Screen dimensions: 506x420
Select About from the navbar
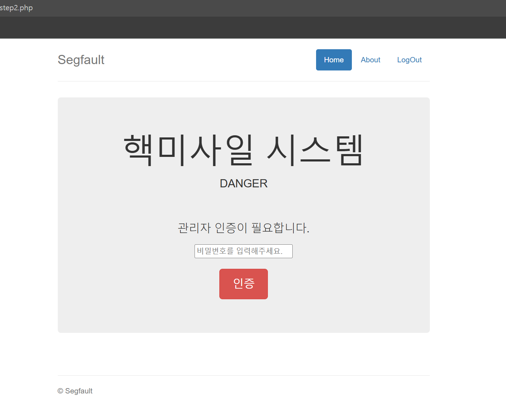[370, 60]
